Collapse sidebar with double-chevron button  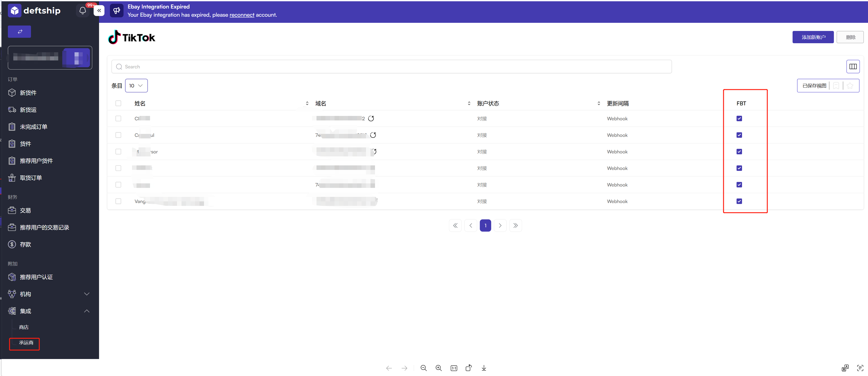tap(99, 10)
